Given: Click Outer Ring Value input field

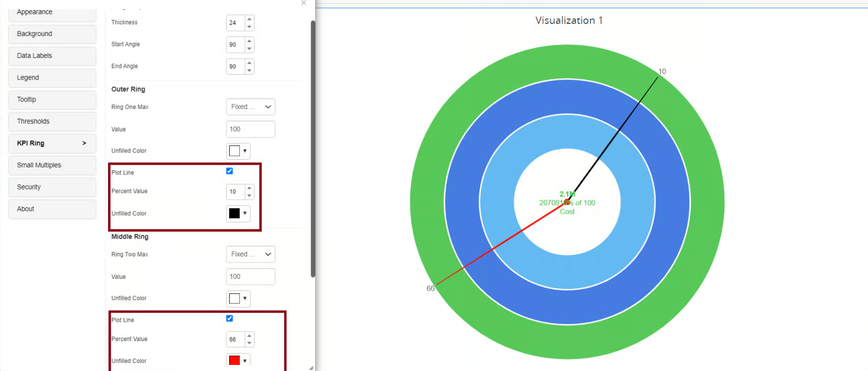Looking at the screenshot, I should [250, 129].
